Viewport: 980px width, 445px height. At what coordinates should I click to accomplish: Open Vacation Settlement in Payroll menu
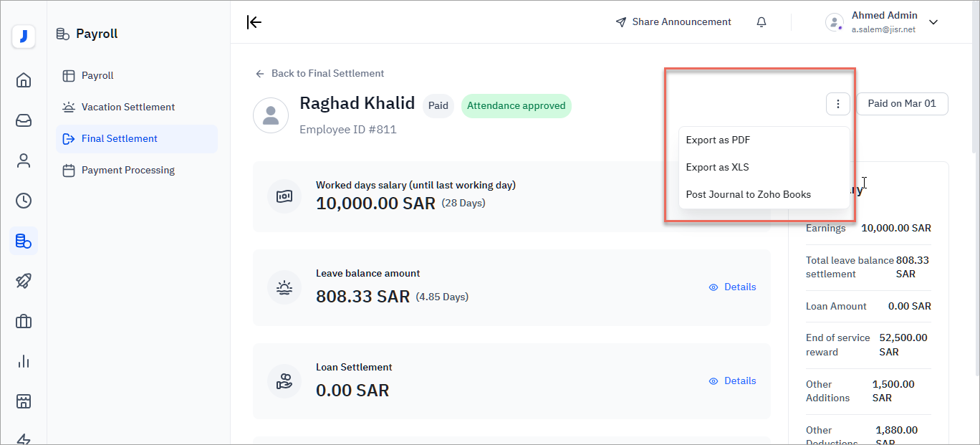tap(128, 107)
